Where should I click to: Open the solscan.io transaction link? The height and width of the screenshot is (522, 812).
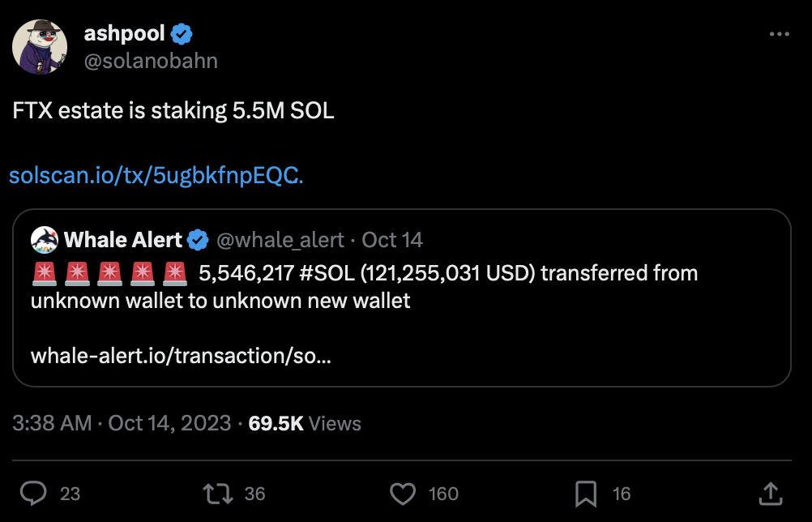(156, 175)
